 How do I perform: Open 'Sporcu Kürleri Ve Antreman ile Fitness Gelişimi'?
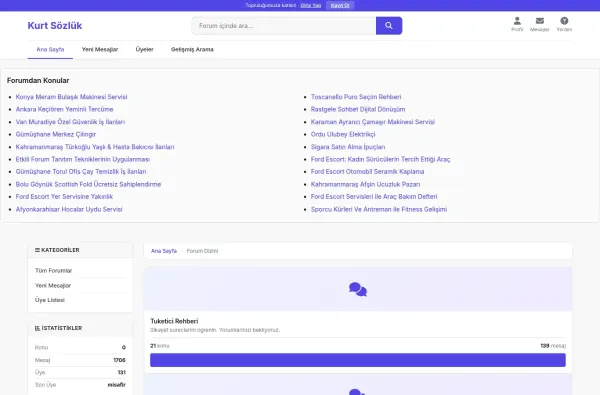(x=379, y=209)
